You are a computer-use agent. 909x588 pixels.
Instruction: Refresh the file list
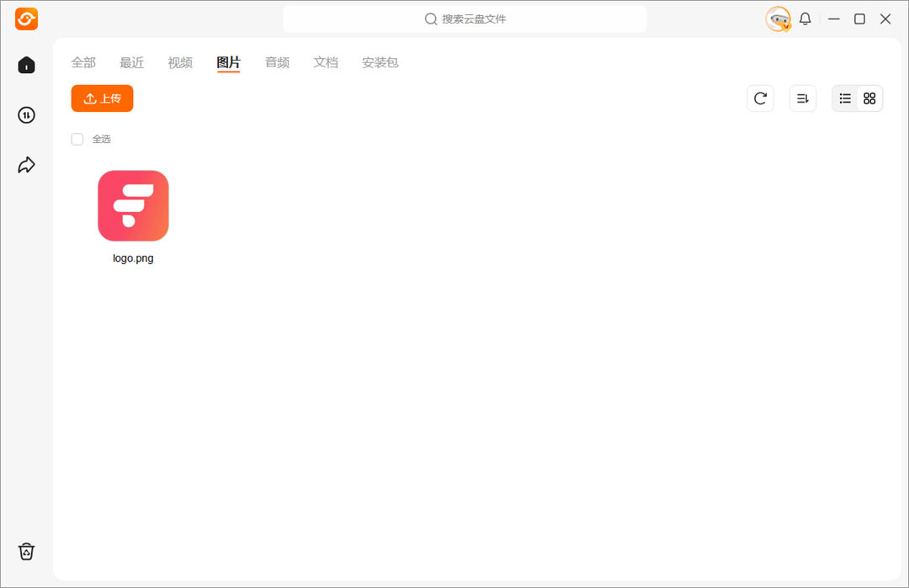tap(760, 98)
